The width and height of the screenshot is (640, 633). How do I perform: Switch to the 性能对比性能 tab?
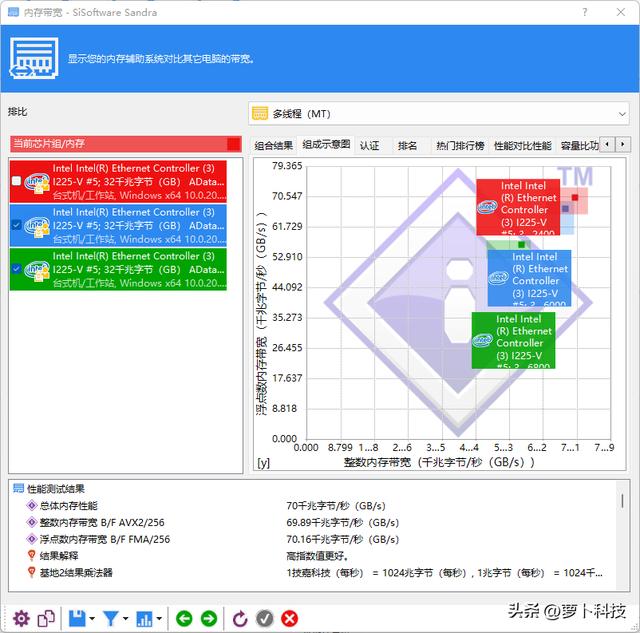pyautogui.click(x=523, y=145)
